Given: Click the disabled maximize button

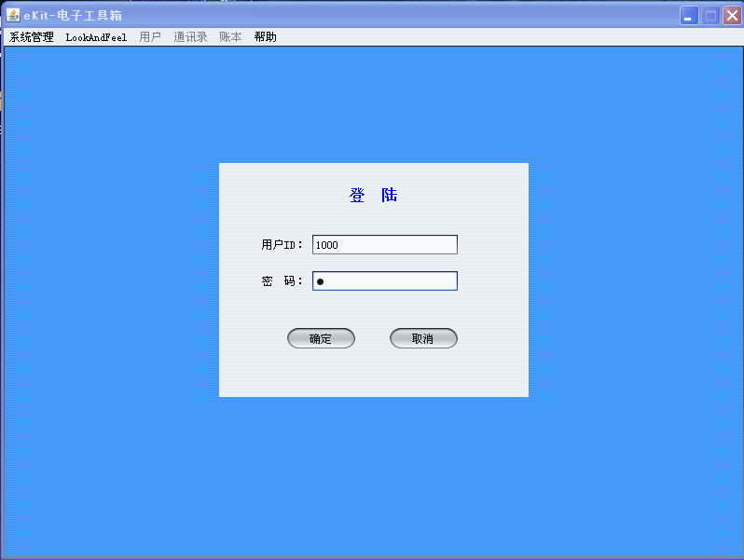Looking at the screenshot, I should (x=710, y=16).
